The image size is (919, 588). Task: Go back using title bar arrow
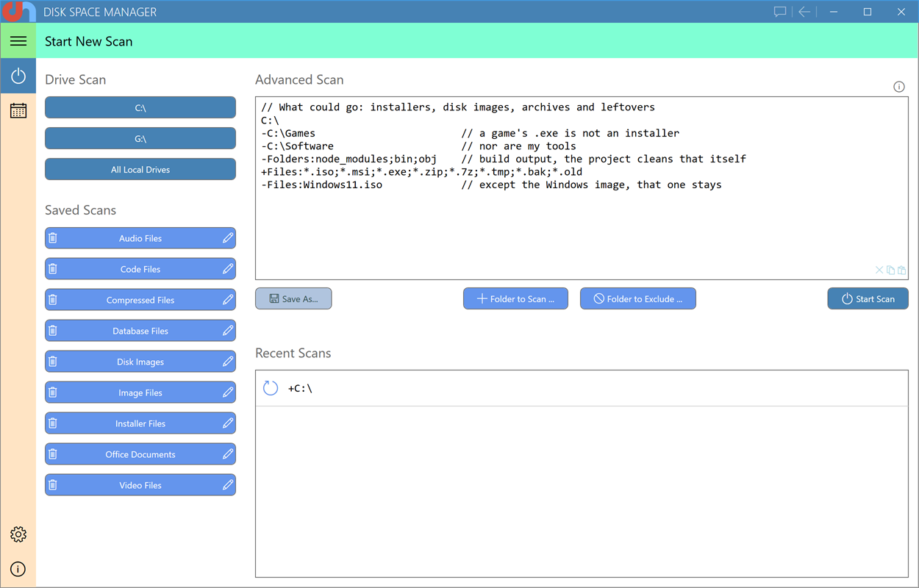[804, 12]
